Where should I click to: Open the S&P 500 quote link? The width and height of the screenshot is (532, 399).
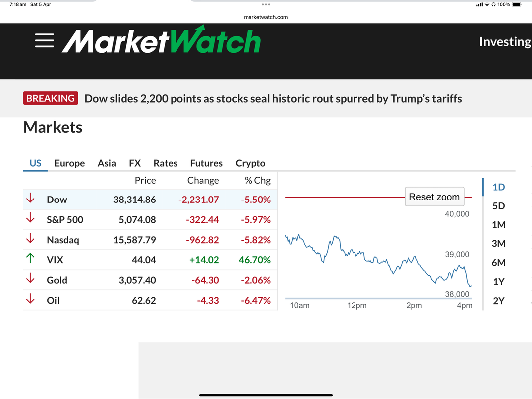click(x=65, y=220)
